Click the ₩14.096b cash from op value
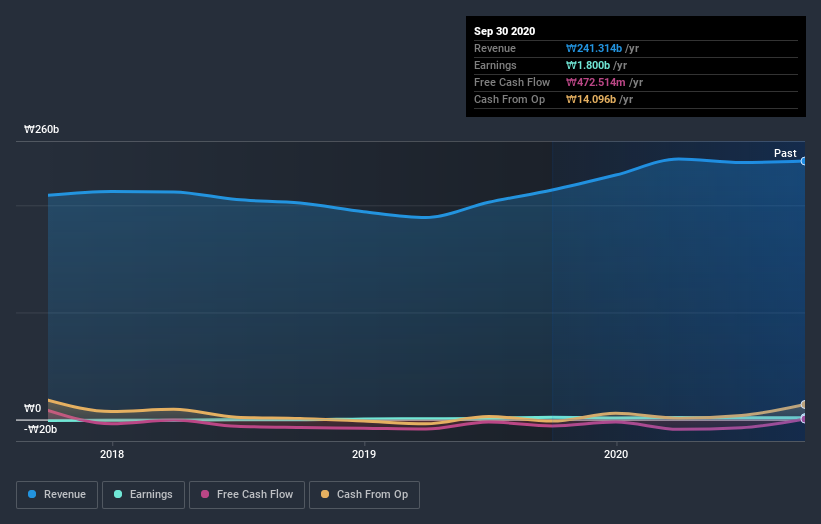 591,99
